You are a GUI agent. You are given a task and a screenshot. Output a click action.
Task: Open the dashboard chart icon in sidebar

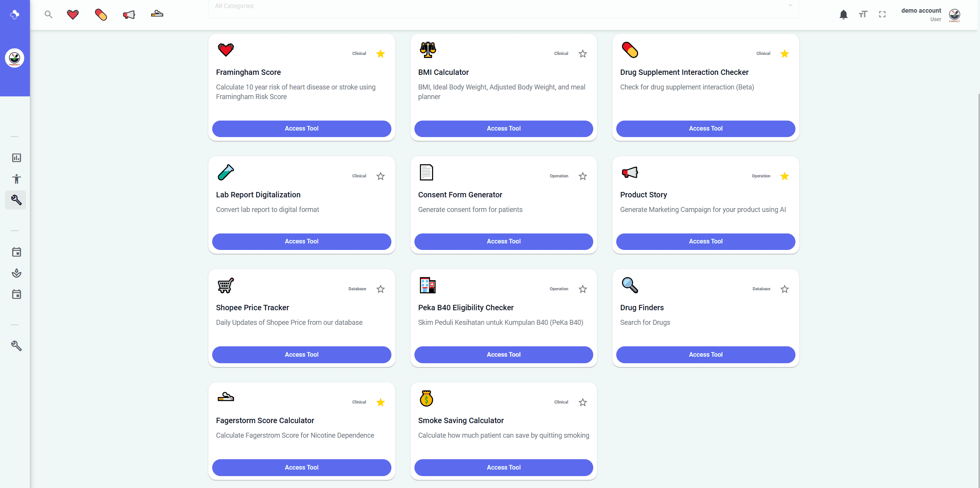pyautogui.click(x=16, y=158)
